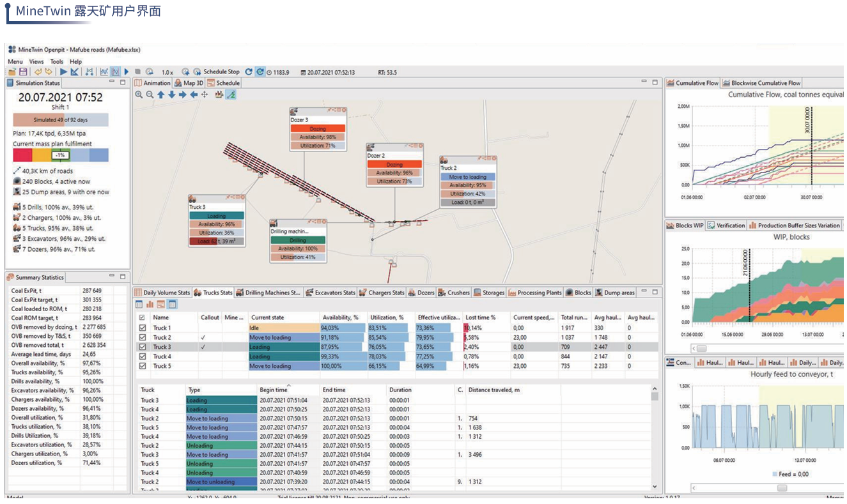The height and width of the screenshot is (504, 847).
Task: Open the Processing Plants tab
Action: [534, 293]
